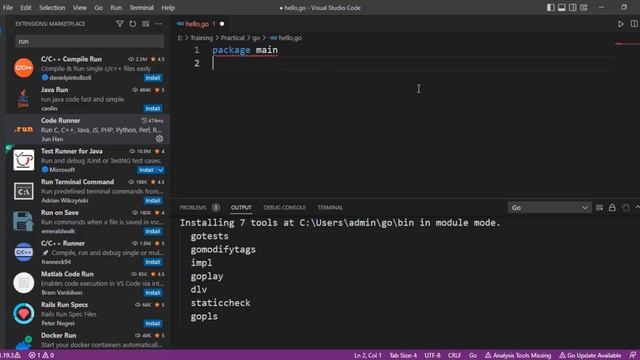Image resolution: width=640 pixels, height=360 pixels.
Task: Open Test Runner Install dropdown arrow
Action: tap(161, 170)
